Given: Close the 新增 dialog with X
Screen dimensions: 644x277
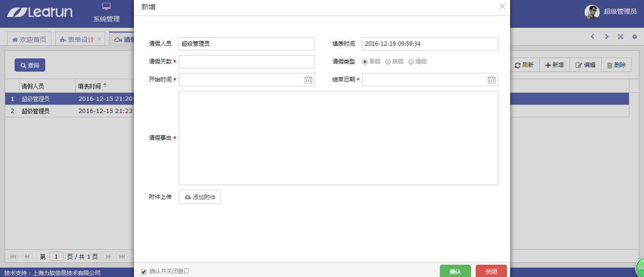Looking at the screenshot, I should 502,7.
